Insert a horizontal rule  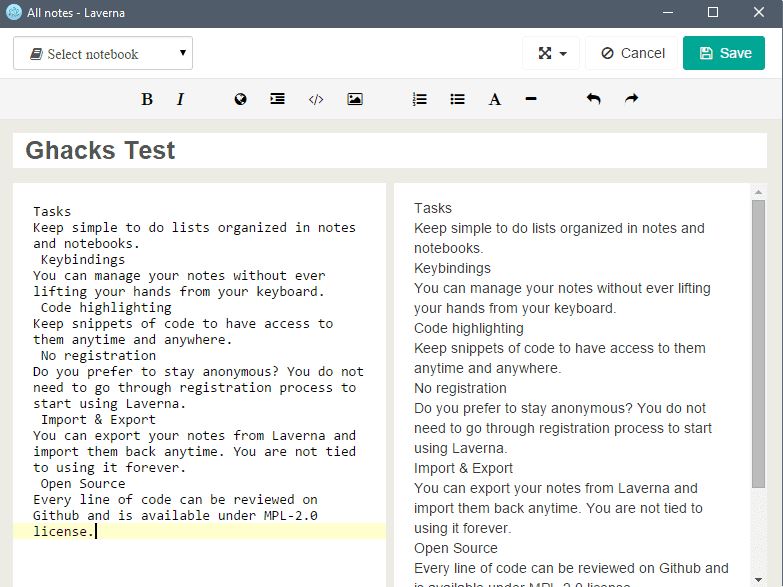point(531,99)
